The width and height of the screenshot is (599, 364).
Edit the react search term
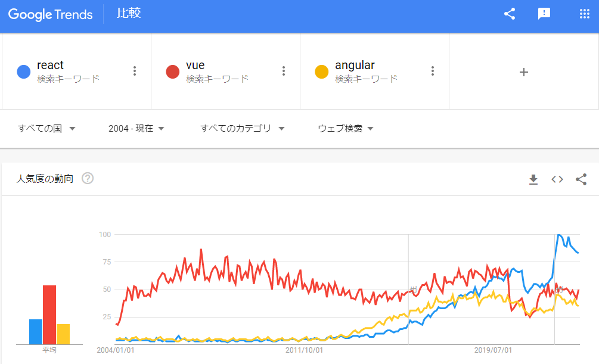coord(50,66)
